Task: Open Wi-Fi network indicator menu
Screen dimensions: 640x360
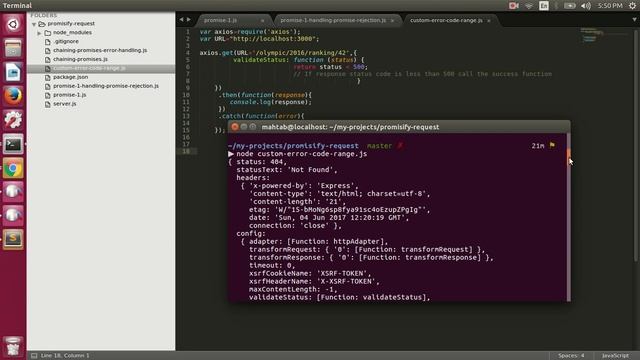Action: (x=529, y=6)
